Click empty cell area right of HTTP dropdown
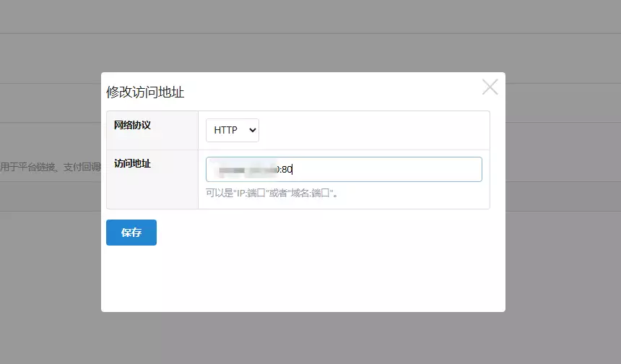 [x=375, y=131]
